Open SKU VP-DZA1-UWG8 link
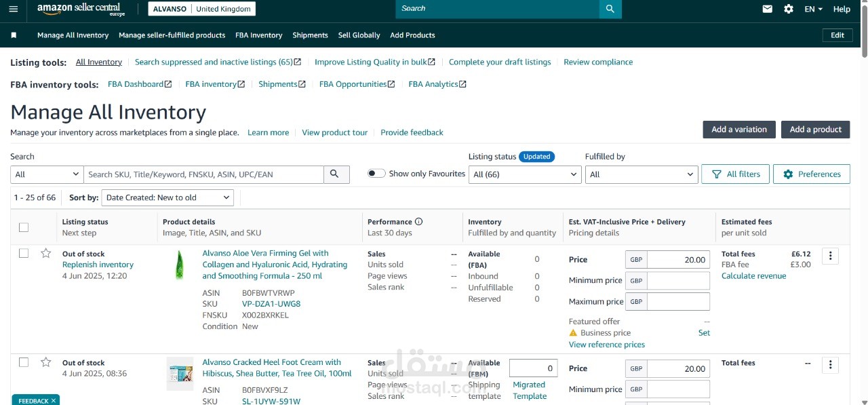This screenshot has height=405, width=868. pos(271,304)
